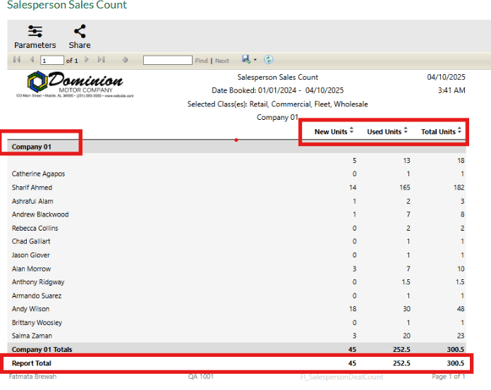
Task: Open the Parameters panel icon
Action: pos(35,31)
